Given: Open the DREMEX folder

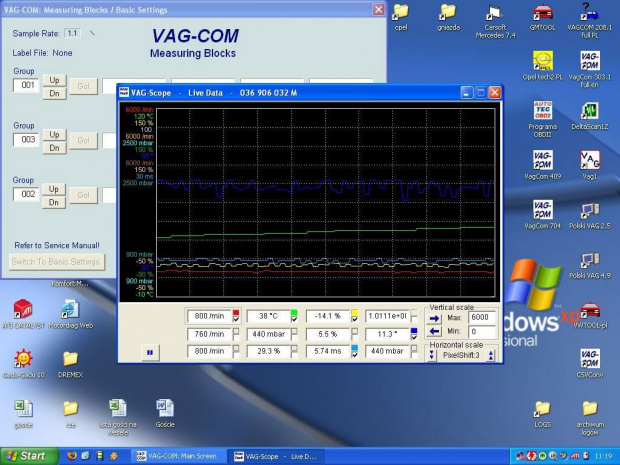Looking at the screenshot, I should [x=70, y=364].
